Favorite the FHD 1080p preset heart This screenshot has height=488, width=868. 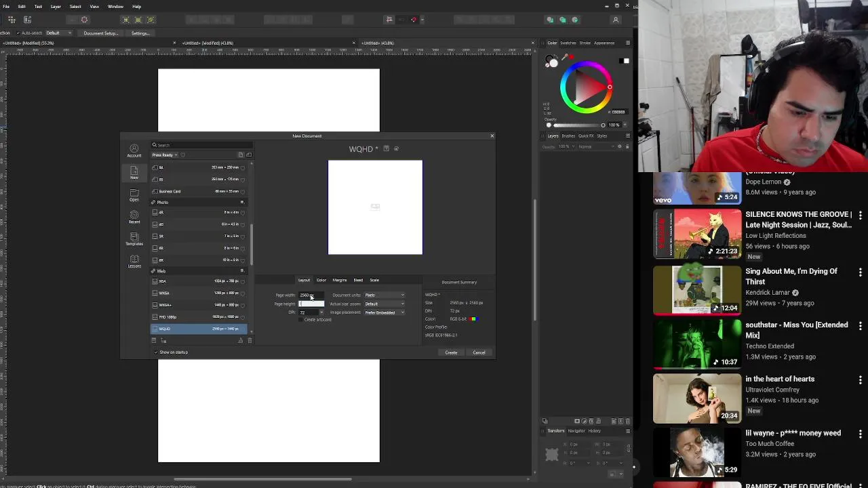coord(243,317)
